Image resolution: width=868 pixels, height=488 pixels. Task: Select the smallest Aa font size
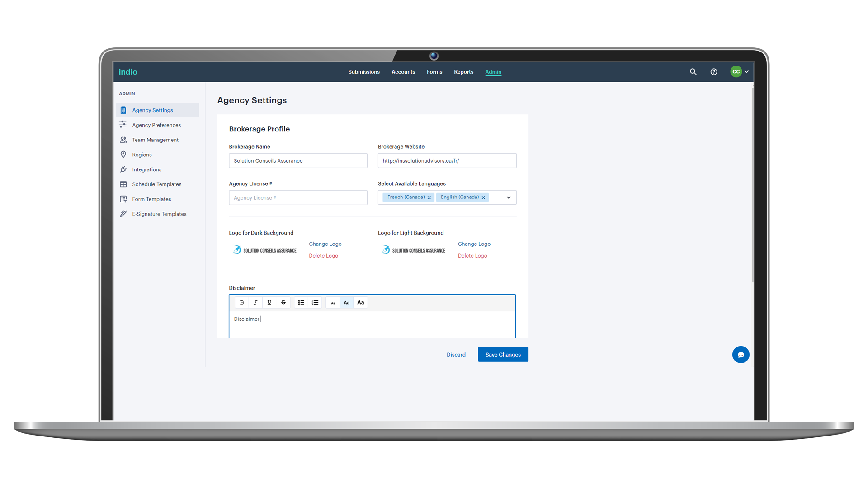tap(333, 303)
